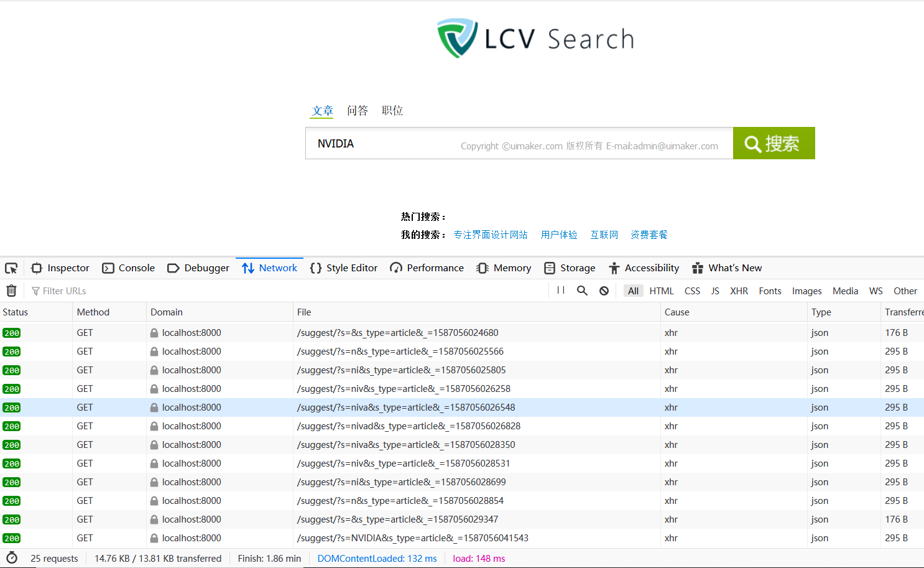This screenshot has height=568, width=924.
Task: Select request /suggest/?s=ni ending 1587056025805
Action: coord(462,370)
